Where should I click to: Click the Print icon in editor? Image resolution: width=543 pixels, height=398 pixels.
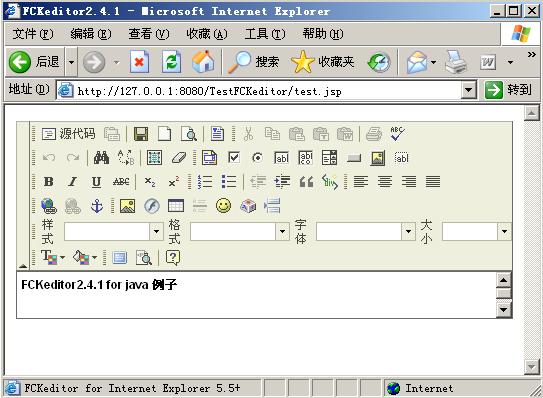(374, 134)
